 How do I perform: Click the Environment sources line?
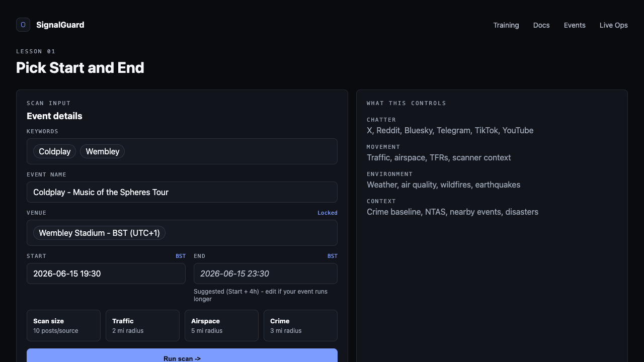tap(444, 185)
